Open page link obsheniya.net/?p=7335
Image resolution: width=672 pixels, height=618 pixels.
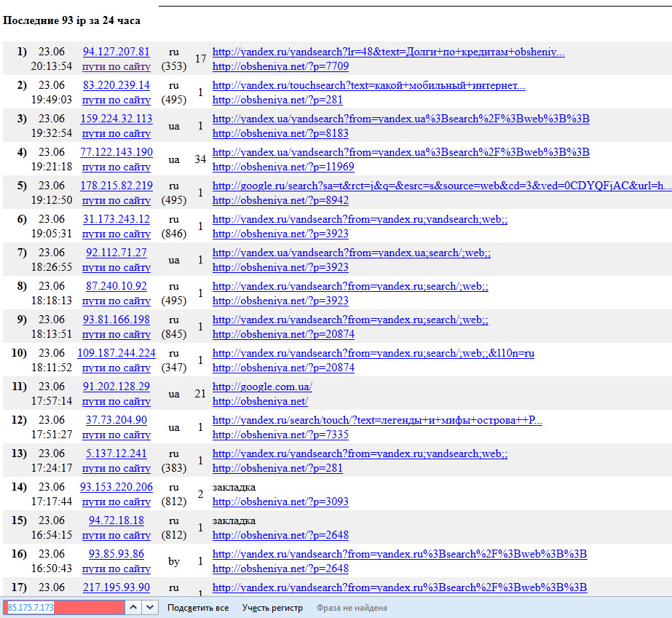pyautogui.click(x=280, y=435)
